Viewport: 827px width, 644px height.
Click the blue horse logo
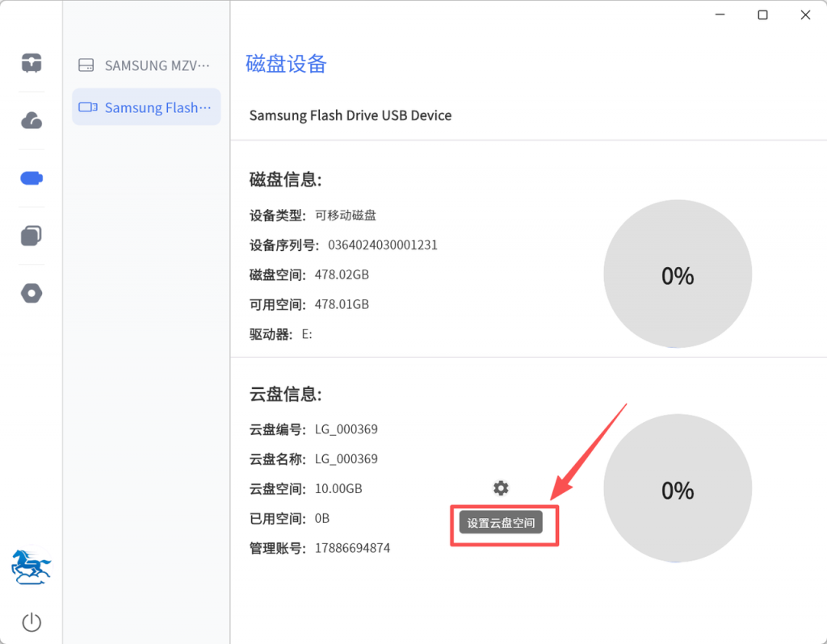(31, 567)
